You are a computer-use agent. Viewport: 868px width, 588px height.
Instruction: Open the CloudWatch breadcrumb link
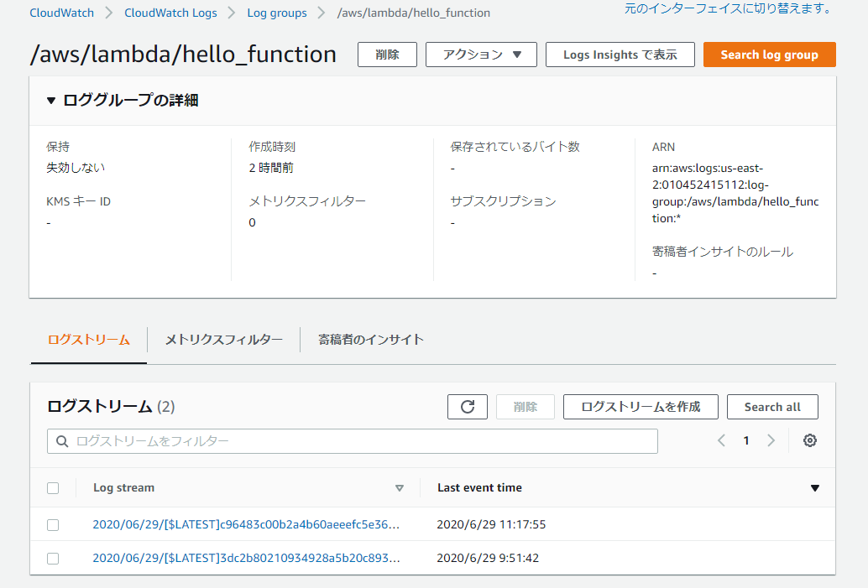pyautogui.click(x=61, y=13)
